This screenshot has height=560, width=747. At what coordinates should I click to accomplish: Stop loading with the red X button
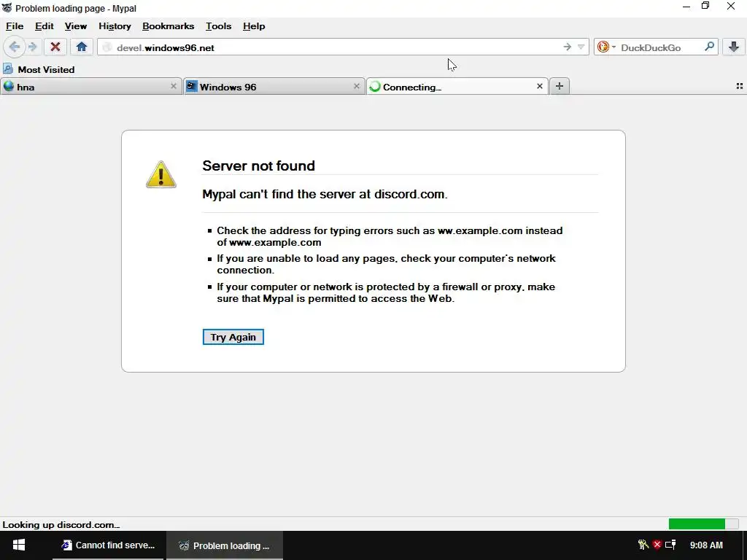click(x=55, y=47)
